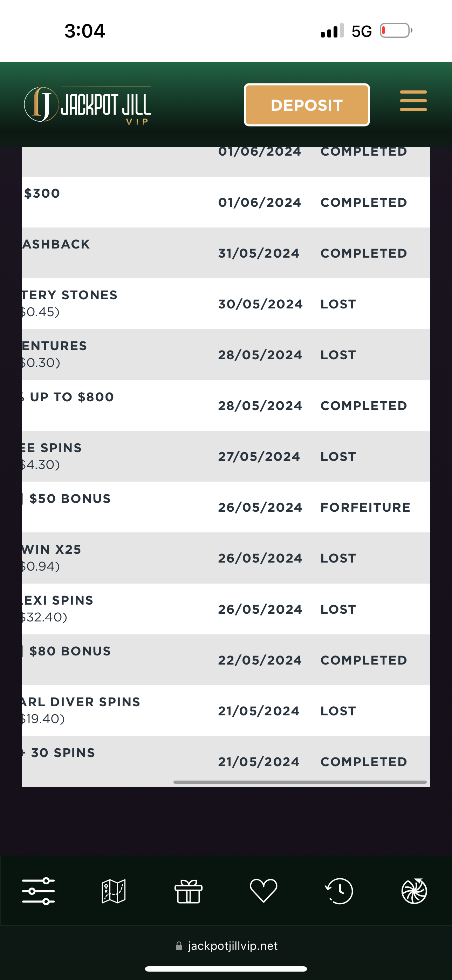Tap the Up To $800 row
Image resolution: width=452 pixels, height=980 pixels.
[226, 405]
